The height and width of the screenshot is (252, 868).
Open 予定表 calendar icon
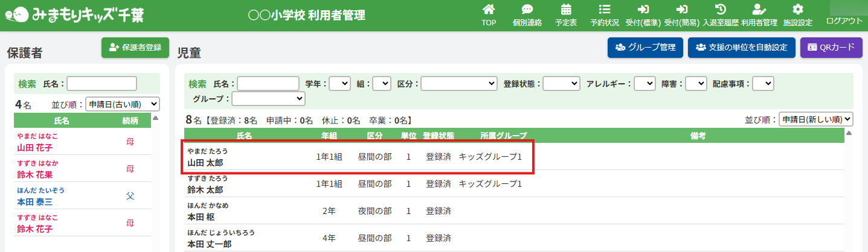(566, 10)
